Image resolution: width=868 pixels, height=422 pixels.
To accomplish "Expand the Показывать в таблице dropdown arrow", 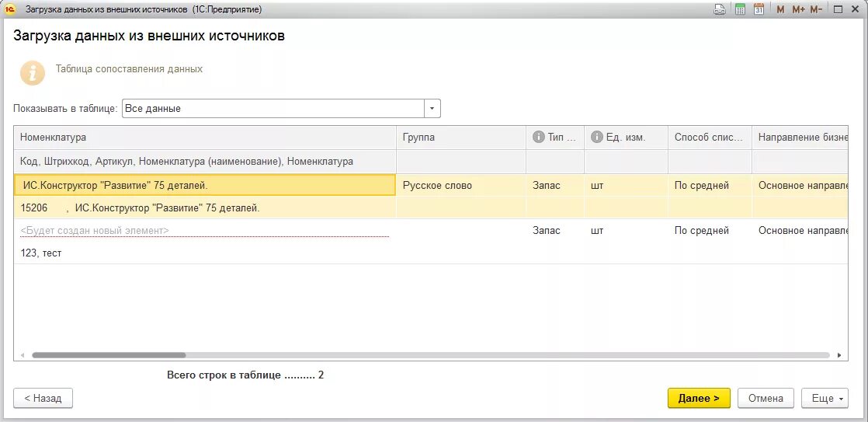I will [432, 109].
